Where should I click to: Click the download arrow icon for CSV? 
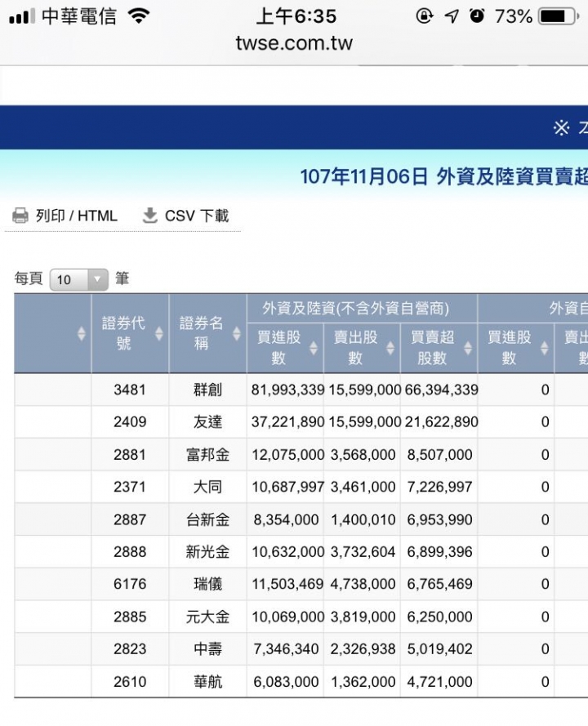pyautogui.click(x=150, y=216)
